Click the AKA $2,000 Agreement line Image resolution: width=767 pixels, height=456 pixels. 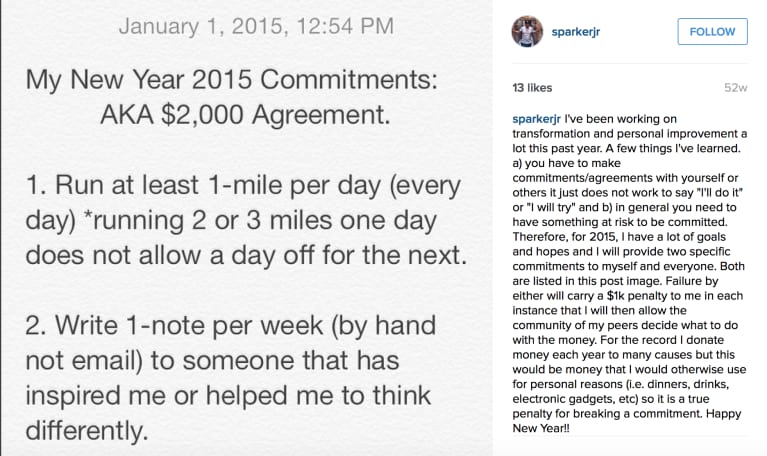(246, 114)
